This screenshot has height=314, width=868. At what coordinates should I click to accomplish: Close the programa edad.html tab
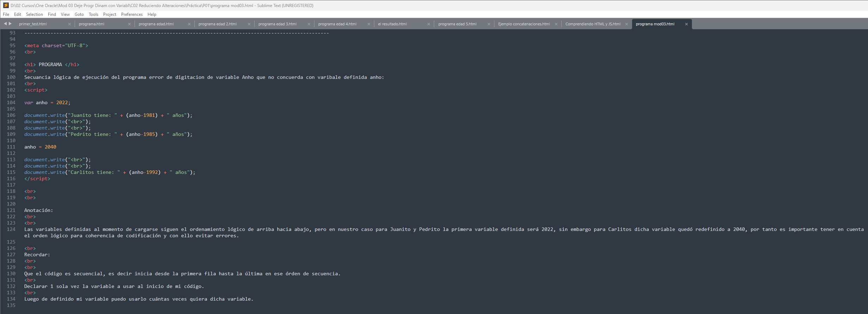point(189,24)
